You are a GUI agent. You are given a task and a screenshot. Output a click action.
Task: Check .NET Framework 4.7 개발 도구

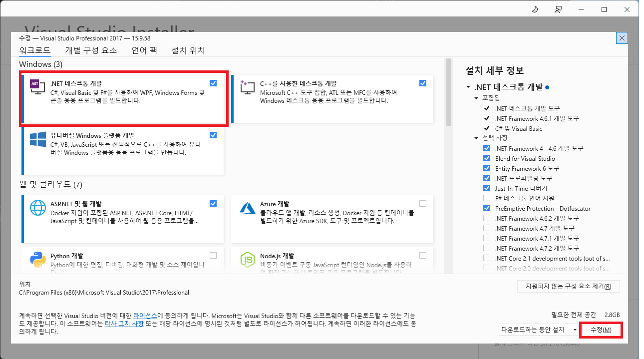(487, 228)
